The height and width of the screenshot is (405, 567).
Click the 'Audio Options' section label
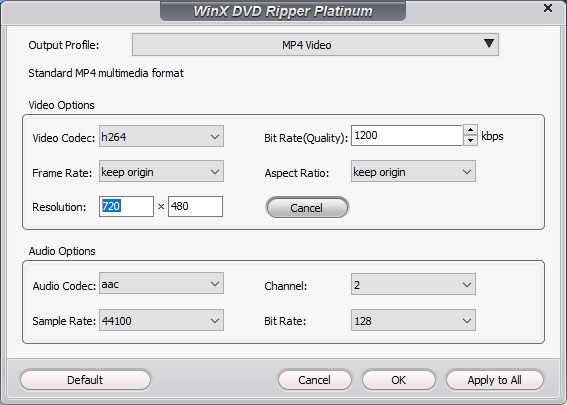62,251
